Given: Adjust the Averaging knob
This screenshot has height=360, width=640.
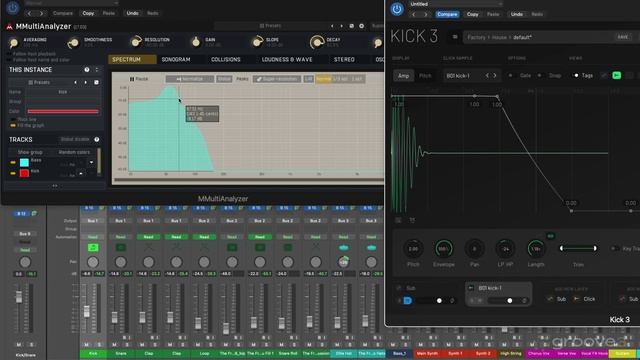Looking at the screenshot, I should (14, 42).
